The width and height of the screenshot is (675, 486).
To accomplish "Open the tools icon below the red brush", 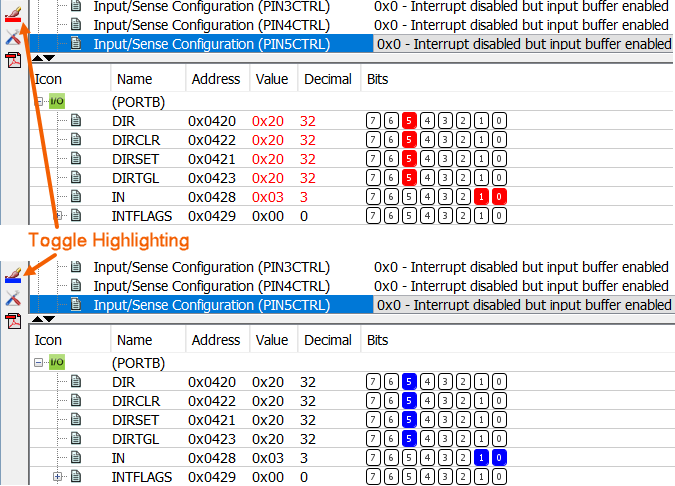I will click(x=13, y=38).
